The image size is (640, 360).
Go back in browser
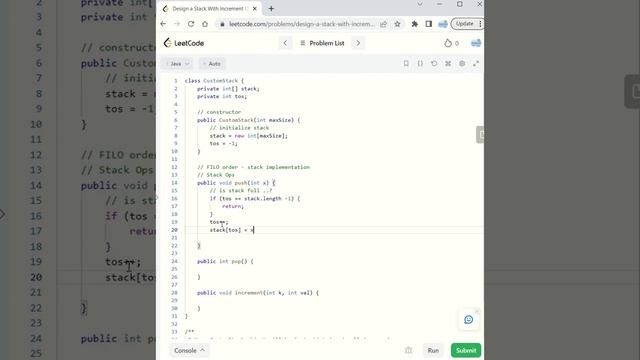[163, 24]
